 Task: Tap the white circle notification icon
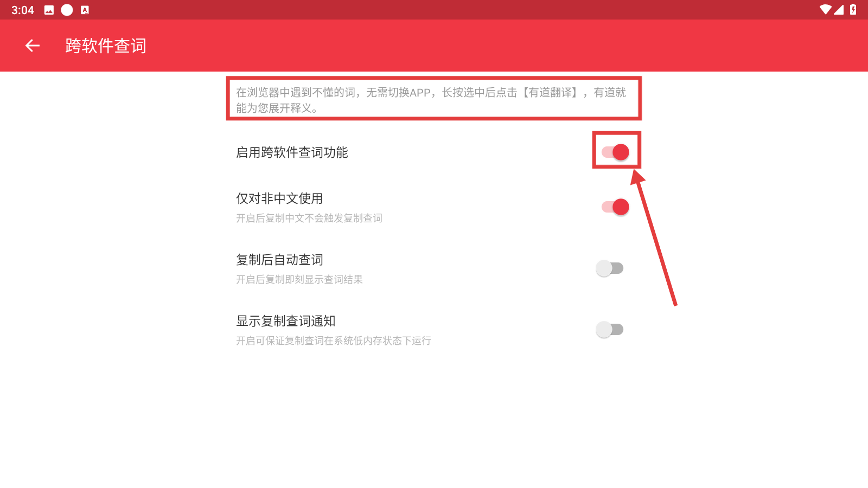coord(67,10)
